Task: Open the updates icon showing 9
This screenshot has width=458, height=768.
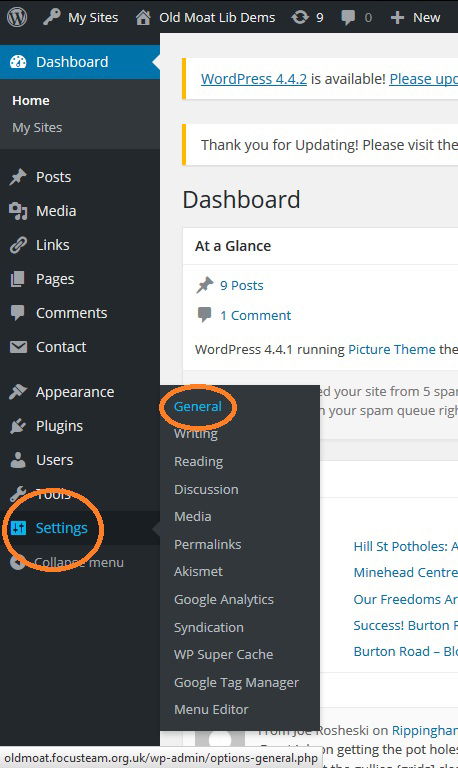Action: tap(307, 18)
